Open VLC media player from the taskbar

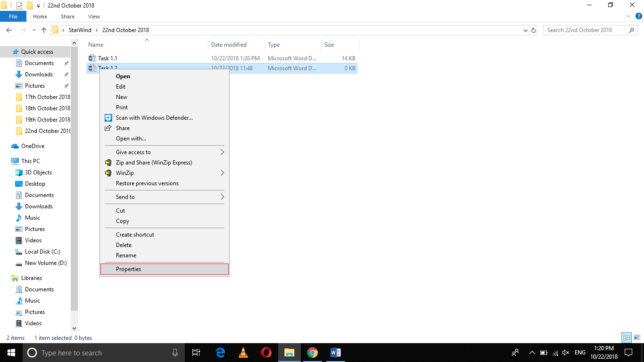243,353
